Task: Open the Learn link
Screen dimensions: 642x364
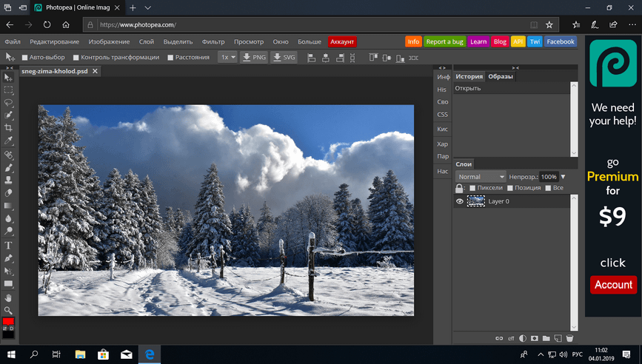Action: pyautogui.click(x=478, y=41)
